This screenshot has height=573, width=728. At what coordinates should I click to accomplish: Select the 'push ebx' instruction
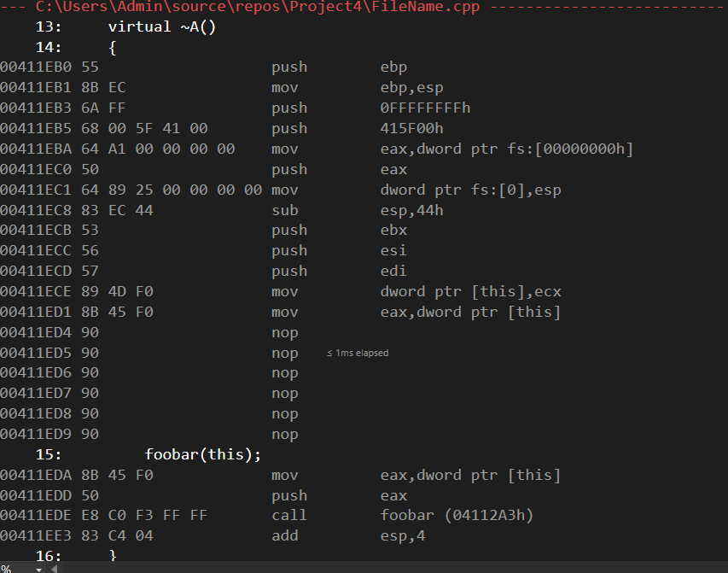tap(340, 231)
